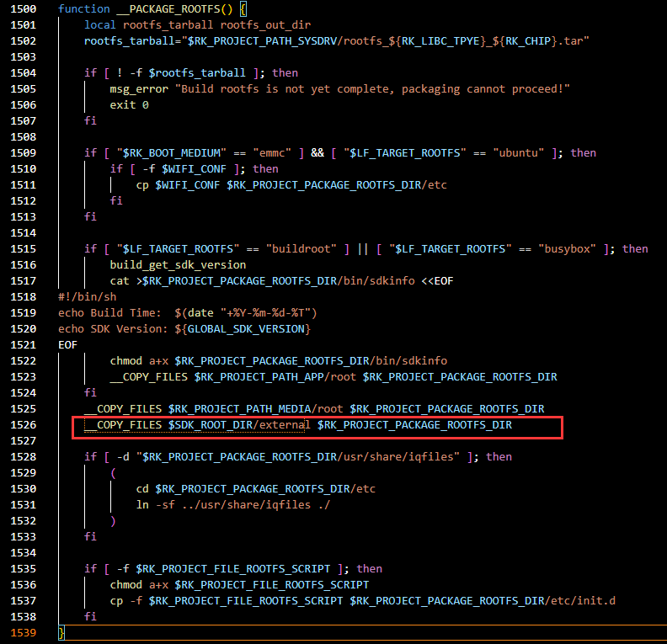667x644 pixels.
Task: Click 'echo Build Time:' on line 1519
Action: coord(109,313)
